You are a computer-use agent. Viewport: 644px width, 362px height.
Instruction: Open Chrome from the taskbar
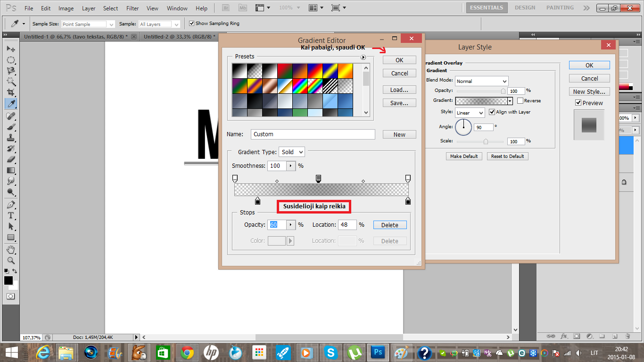click(x=187, y=352)
